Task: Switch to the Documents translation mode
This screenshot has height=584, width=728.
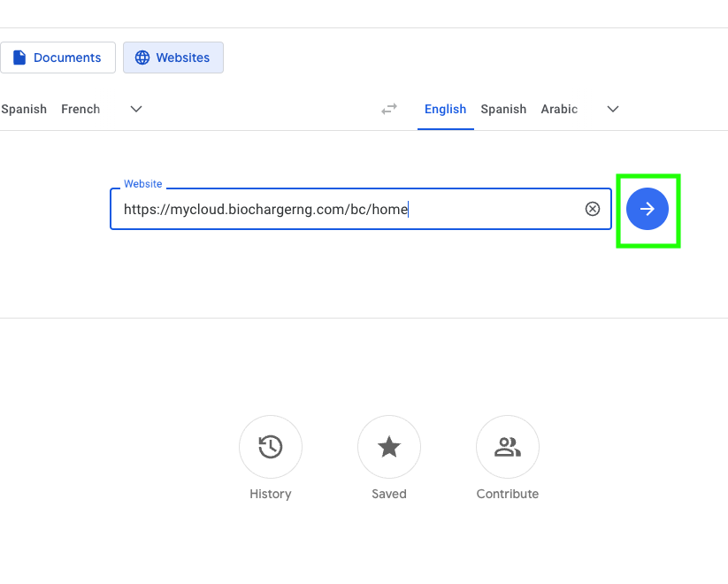Action: click(x=57, y=58)
